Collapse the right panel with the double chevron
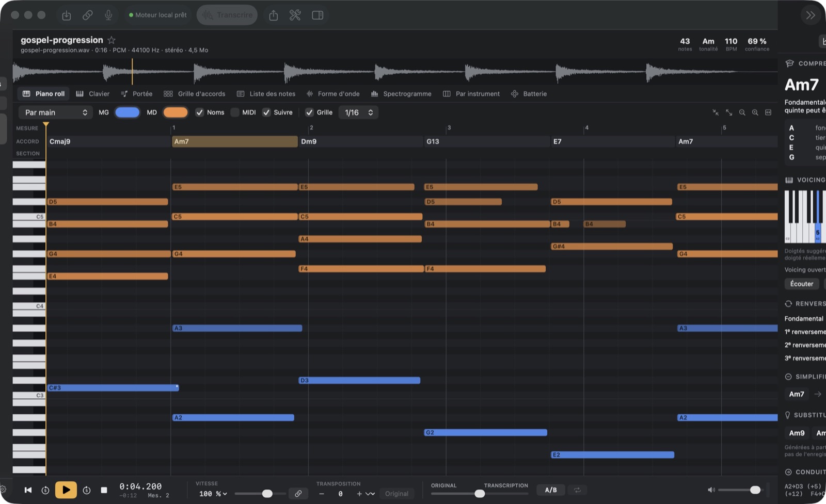 pos(811,15)
